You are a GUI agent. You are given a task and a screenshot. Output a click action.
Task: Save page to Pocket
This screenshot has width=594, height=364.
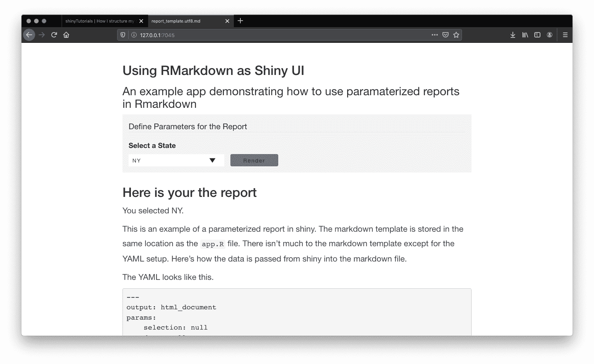445,35
